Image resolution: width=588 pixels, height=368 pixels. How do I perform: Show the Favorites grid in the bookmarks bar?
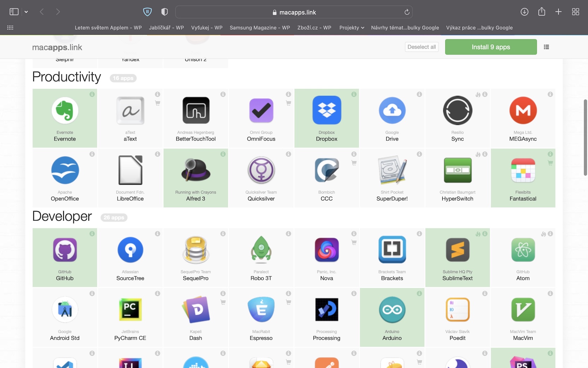[10, 28]
